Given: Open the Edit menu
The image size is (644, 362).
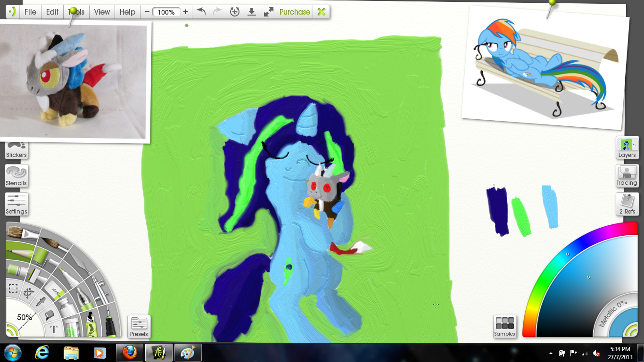Looking at the screenshot, I should 52,12.
